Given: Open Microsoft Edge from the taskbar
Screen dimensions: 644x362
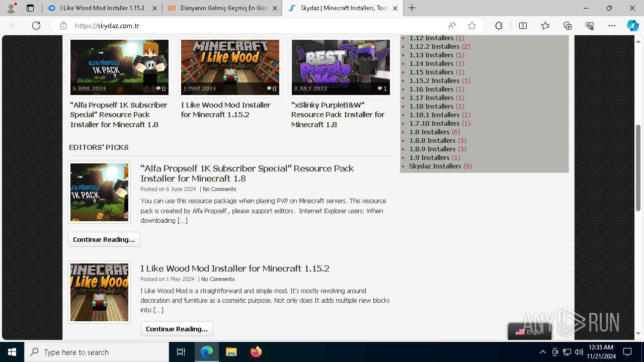Looking at the screenshot, I should [x=207, y=352].
